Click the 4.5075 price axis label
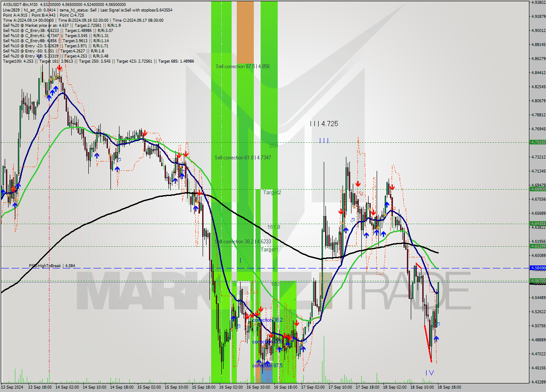Viewport: 546px width, 392px height. tap(539, 326)
